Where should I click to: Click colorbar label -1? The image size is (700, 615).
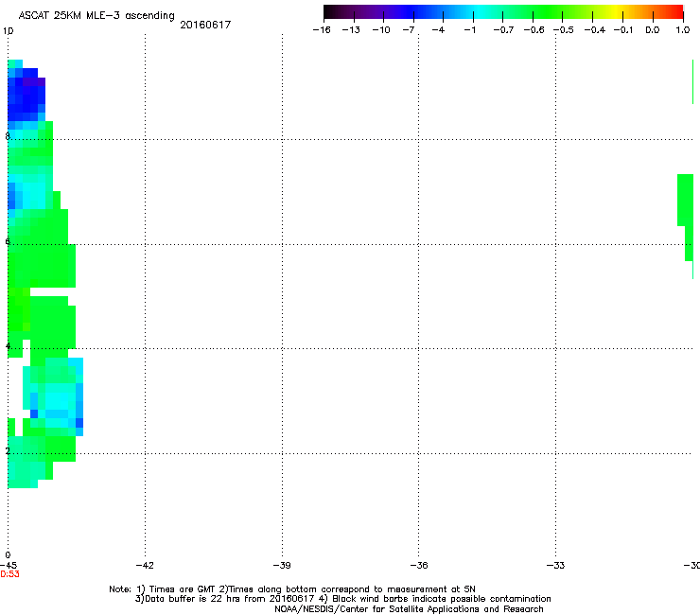tap(469, 30)
